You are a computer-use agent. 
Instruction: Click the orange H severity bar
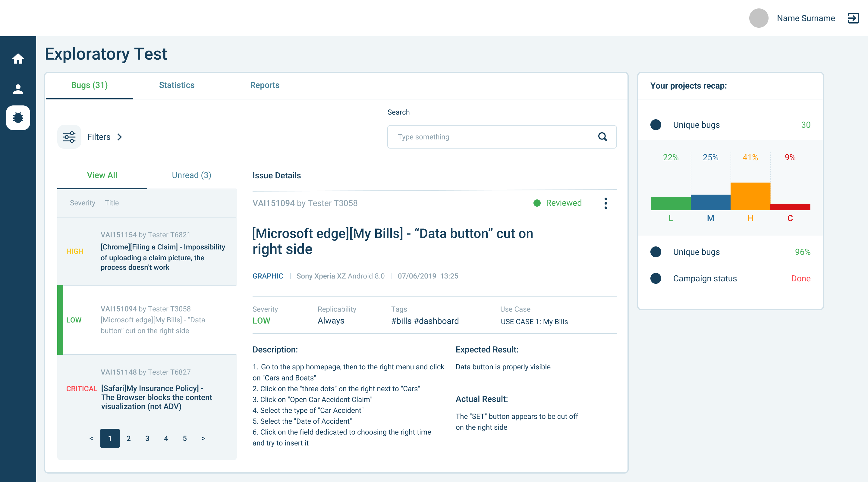click(750, 196)
